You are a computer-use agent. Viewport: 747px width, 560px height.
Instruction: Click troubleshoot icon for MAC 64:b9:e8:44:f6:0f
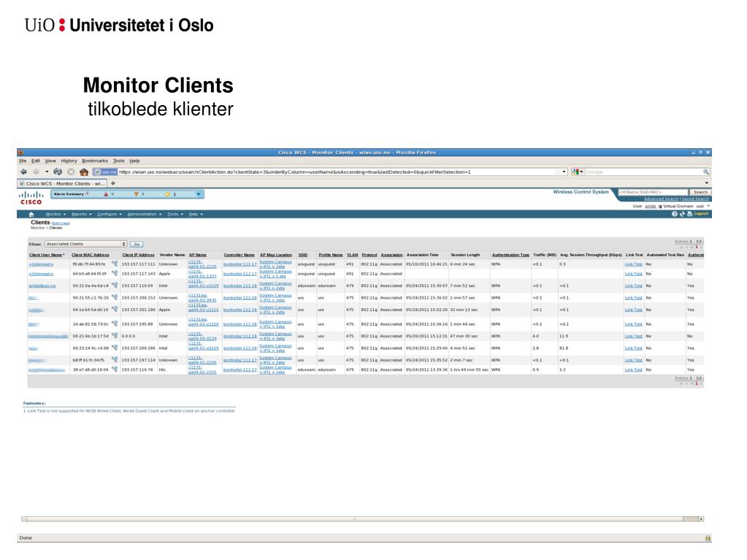[115, 273]
